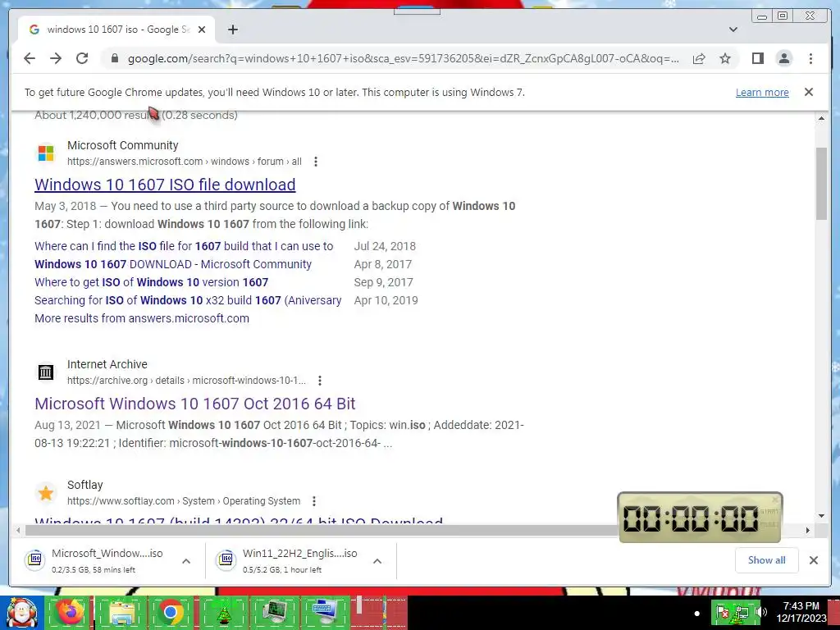The image size is (840, 630).
Task: Expand options for Win11_22H2 iso download
Action: (x=377, y=561)
